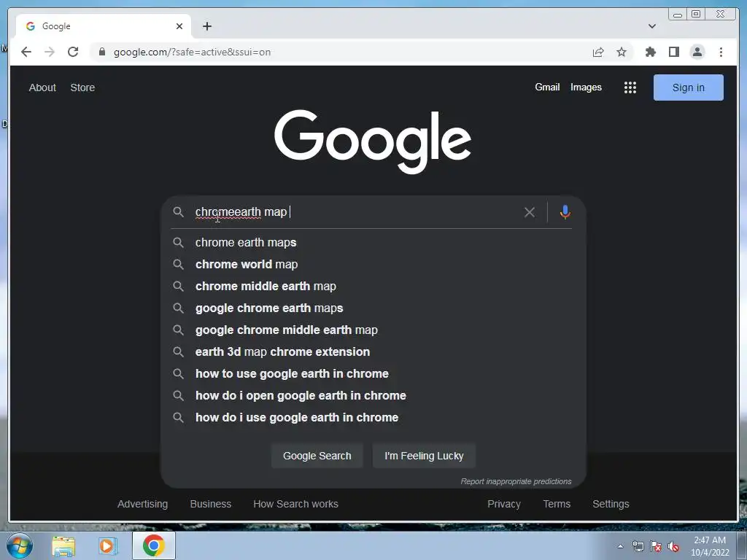Screen dimensions: 747x560
Task: Open the Chrome profile avatar
Action: point(697,52)
